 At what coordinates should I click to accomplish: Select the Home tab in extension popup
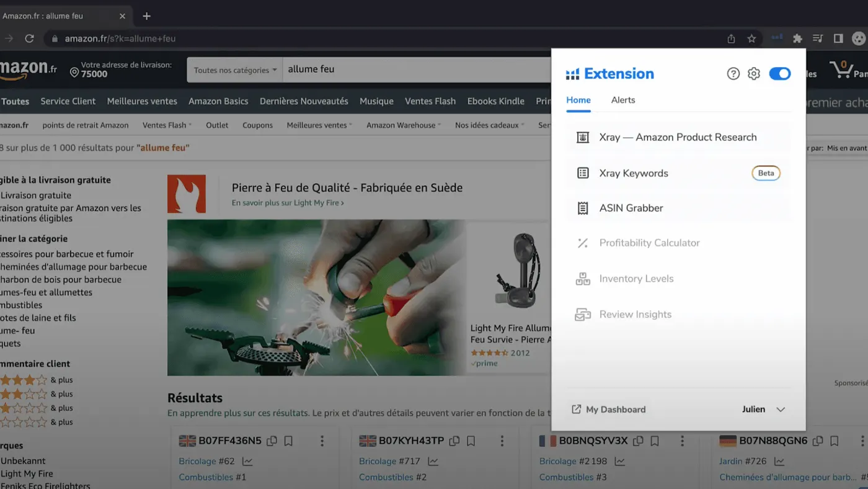coord(578,100)
